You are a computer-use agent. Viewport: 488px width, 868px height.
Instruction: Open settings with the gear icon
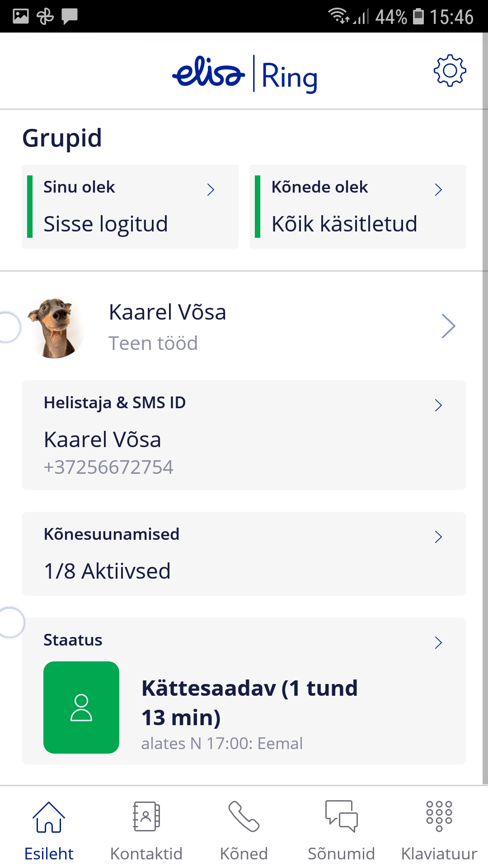pyautogui.click(x=450, y=71)
